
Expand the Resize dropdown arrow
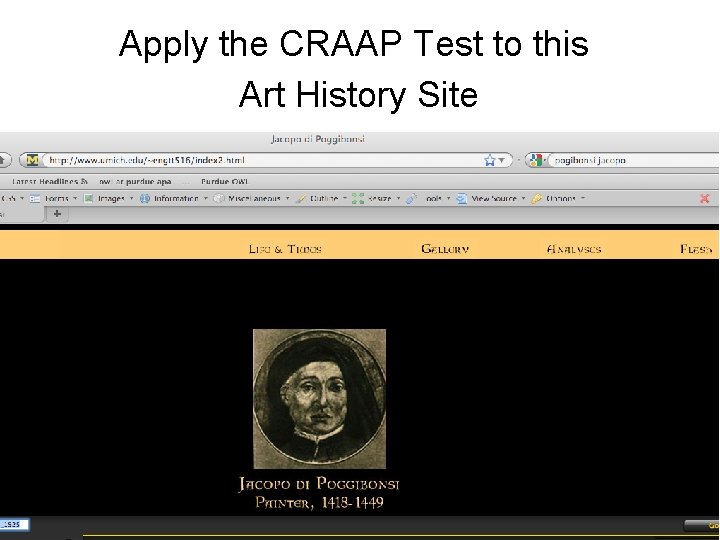coord(398,198)
